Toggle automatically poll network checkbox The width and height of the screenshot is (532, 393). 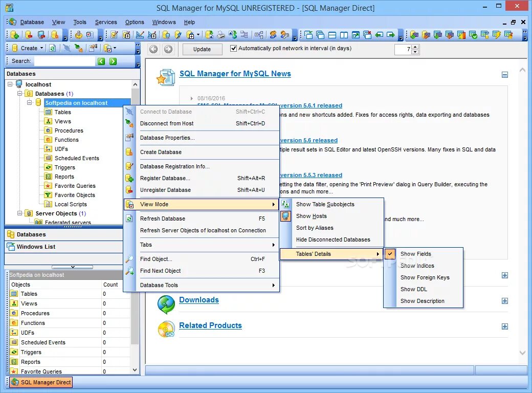(x=233, y=48)
